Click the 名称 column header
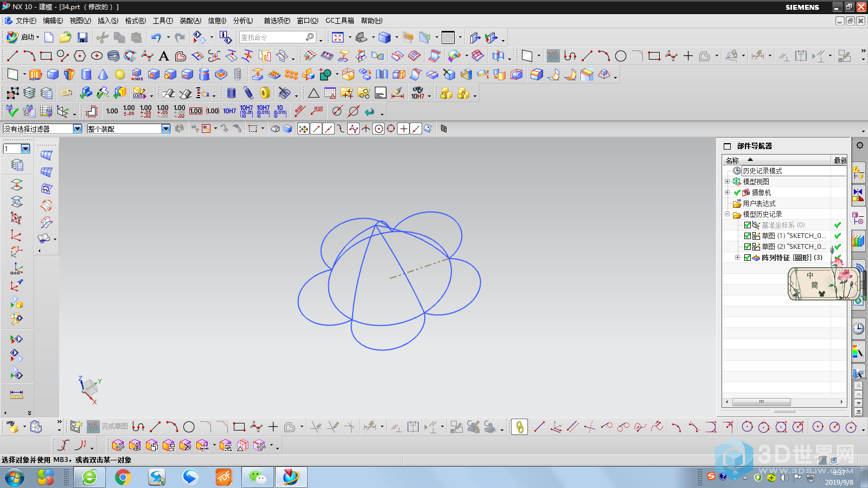The image size is (868, 488). [x=777, y=160]
